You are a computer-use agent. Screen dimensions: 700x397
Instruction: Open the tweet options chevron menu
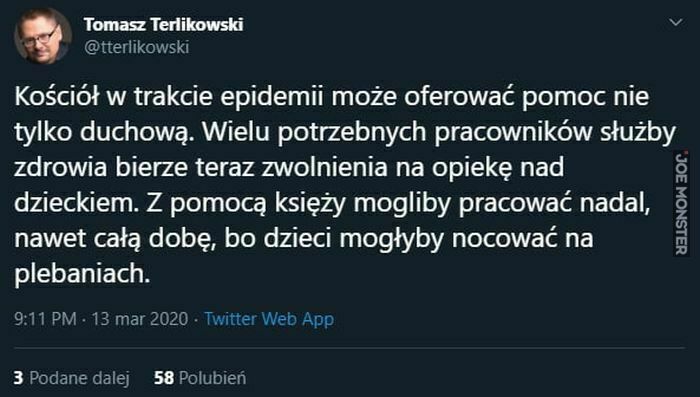click(x=676, y=22)
